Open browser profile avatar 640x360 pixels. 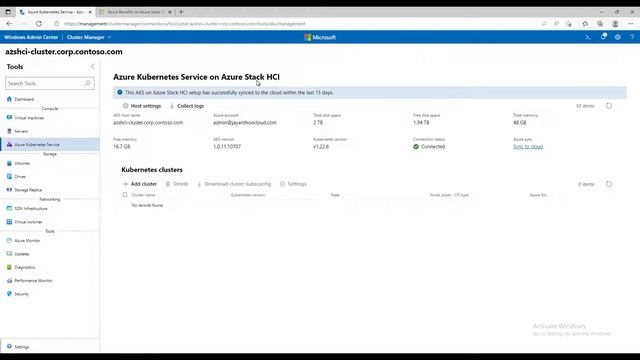pyautogui.click(x=615, y=24)
